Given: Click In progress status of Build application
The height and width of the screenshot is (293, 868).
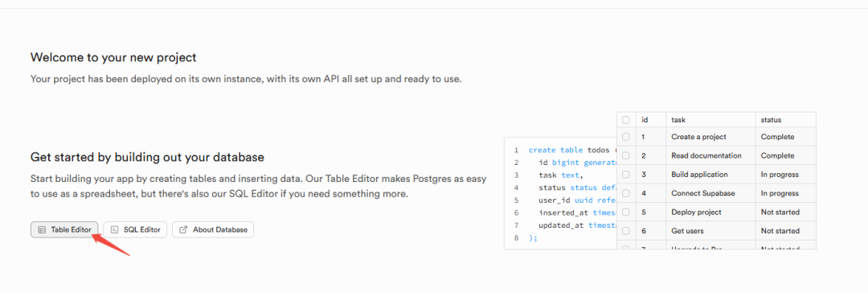Looking at the screenshot, I should coord(785,174).
